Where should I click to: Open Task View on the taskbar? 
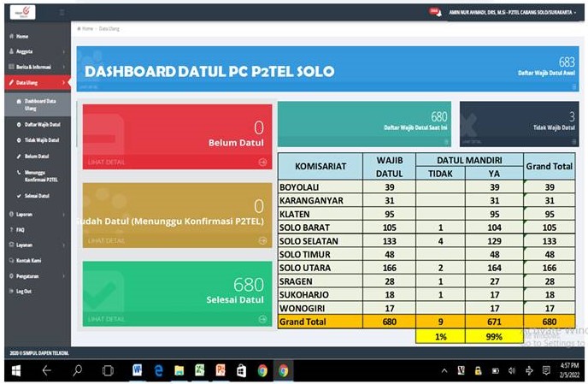tap(108, 371)
